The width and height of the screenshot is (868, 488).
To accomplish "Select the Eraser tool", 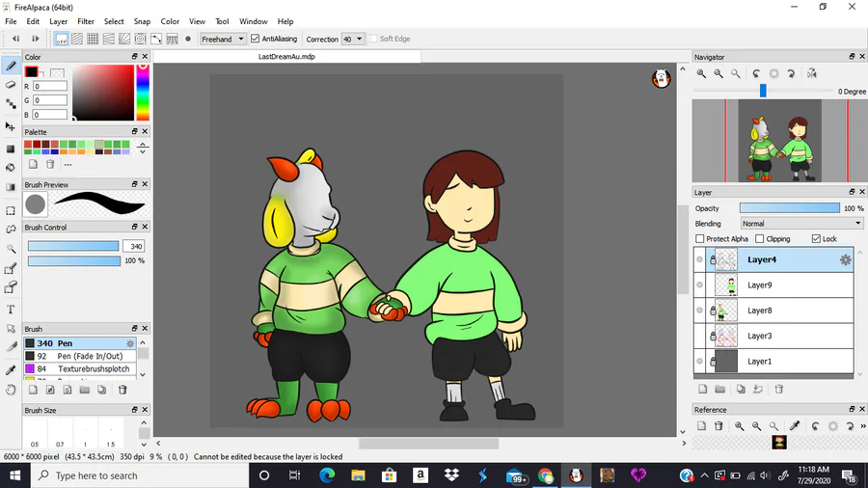I will pos(11,85).
